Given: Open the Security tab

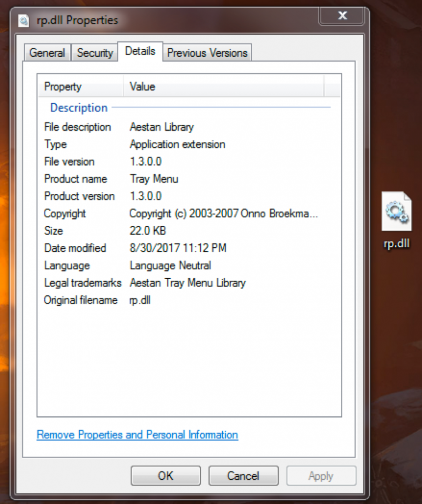Looking at the screenshot, I should (95, 53).
